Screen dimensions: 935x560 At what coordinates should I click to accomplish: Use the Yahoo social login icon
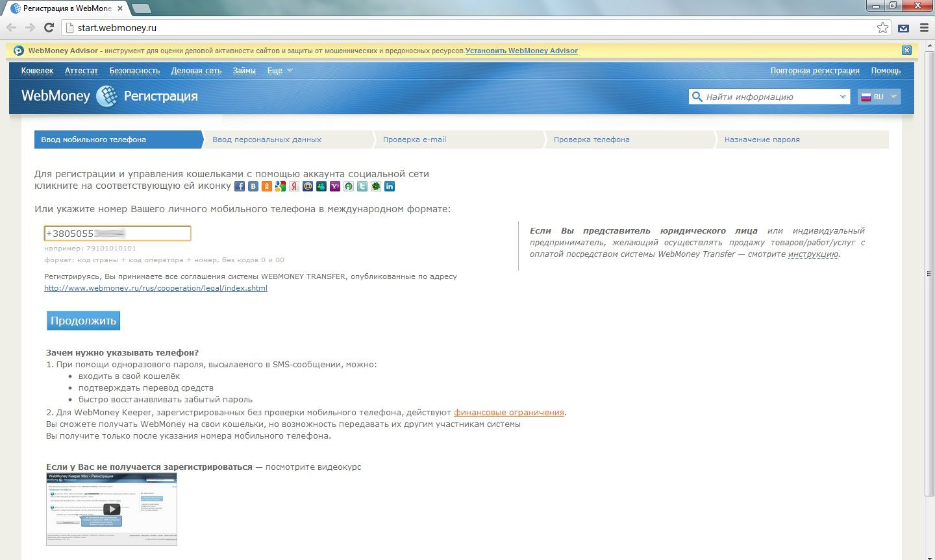(x=335, y=186)
